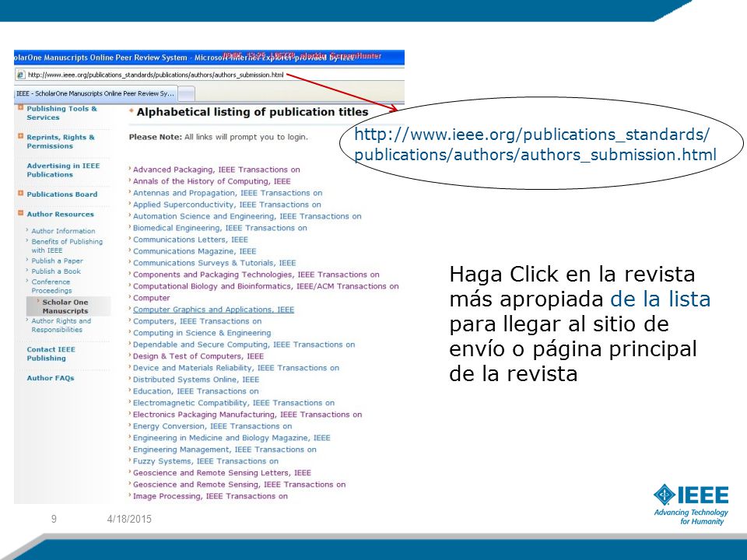Collapse the Author Resources section
747x560 pixels.
click(x=20, y=213)
